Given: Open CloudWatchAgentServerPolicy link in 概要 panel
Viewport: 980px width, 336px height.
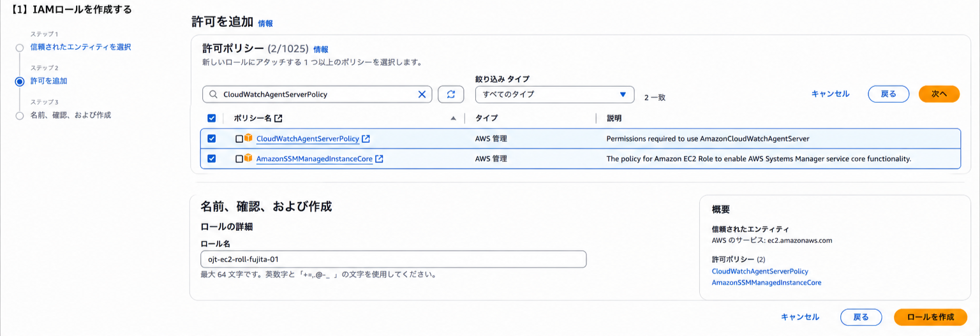Looking at the screenshot, I should click(x=760, y=271).
